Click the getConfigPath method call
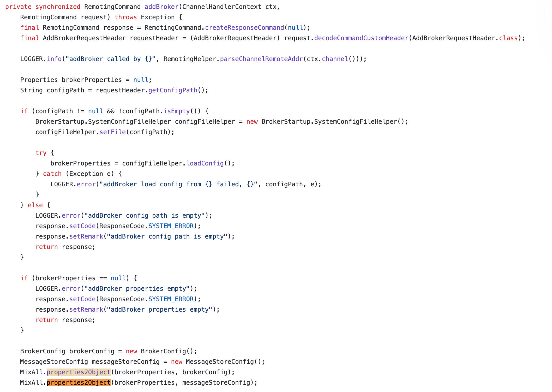The image size is (552, 392). pos(173,90)
